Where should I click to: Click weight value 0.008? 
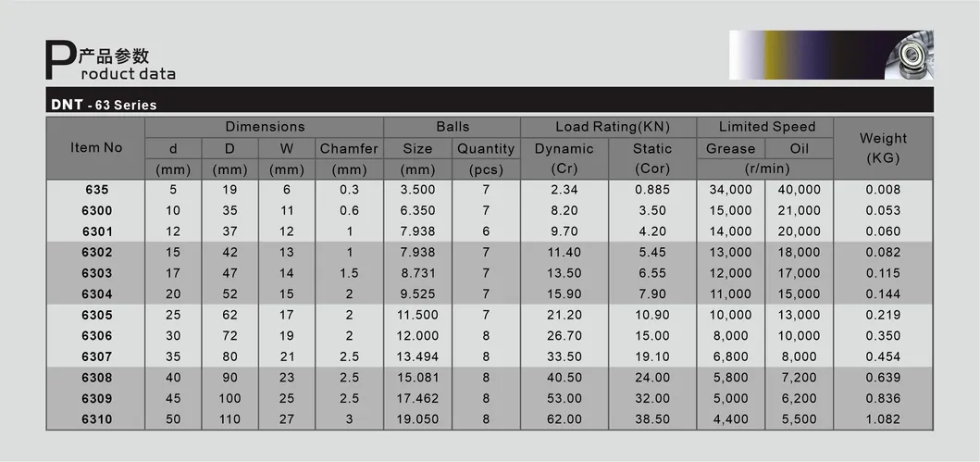tap(883, 190)
